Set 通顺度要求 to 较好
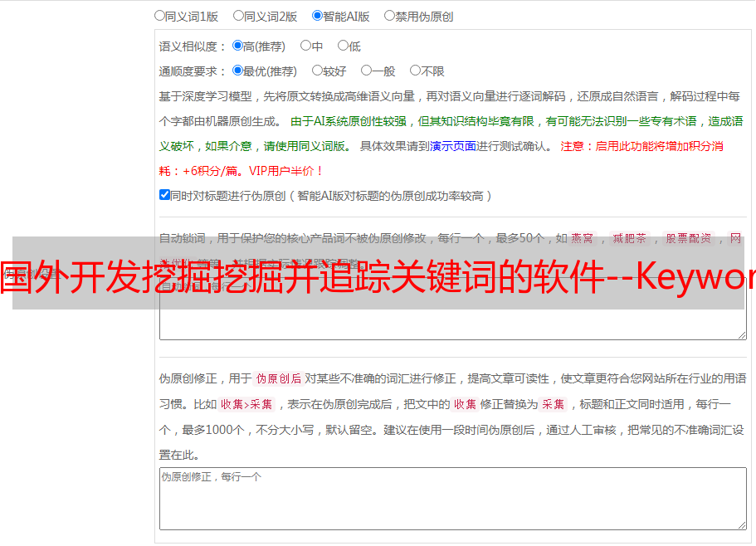This screenshot has height=546, width=756. [x=317, y=71]
